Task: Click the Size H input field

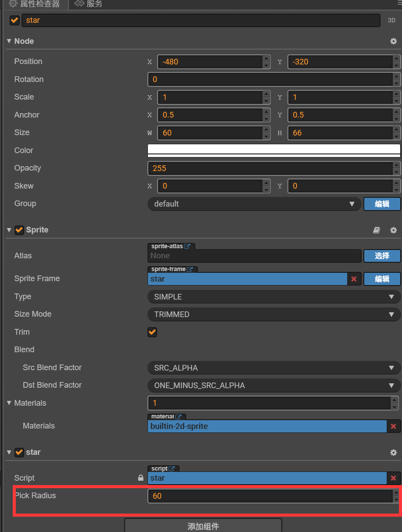Action: (x=340, y=133)
